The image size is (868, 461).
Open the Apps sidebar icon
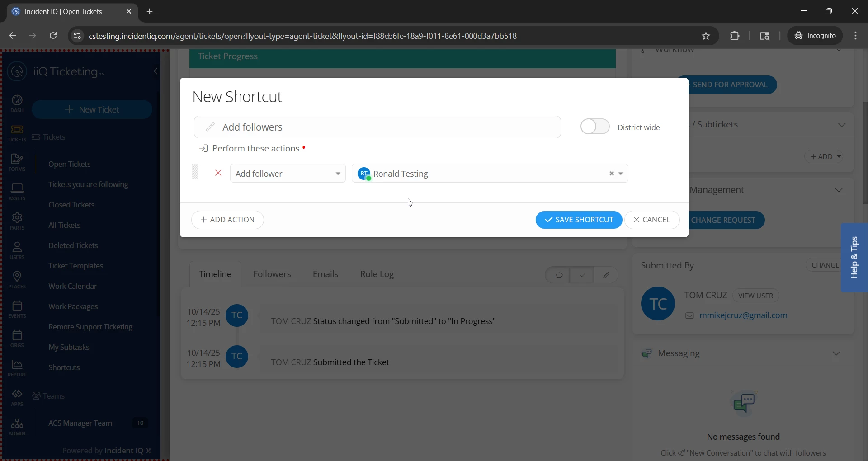[17, 397]
